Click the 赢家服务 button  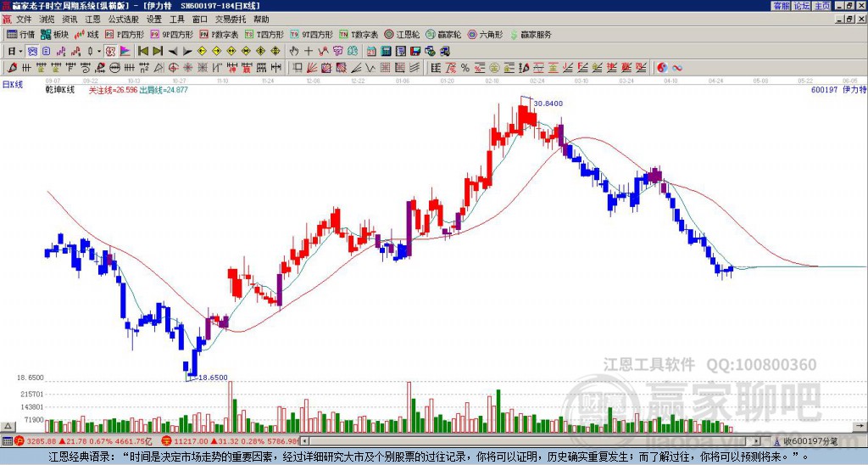click(x=531, y=34)
